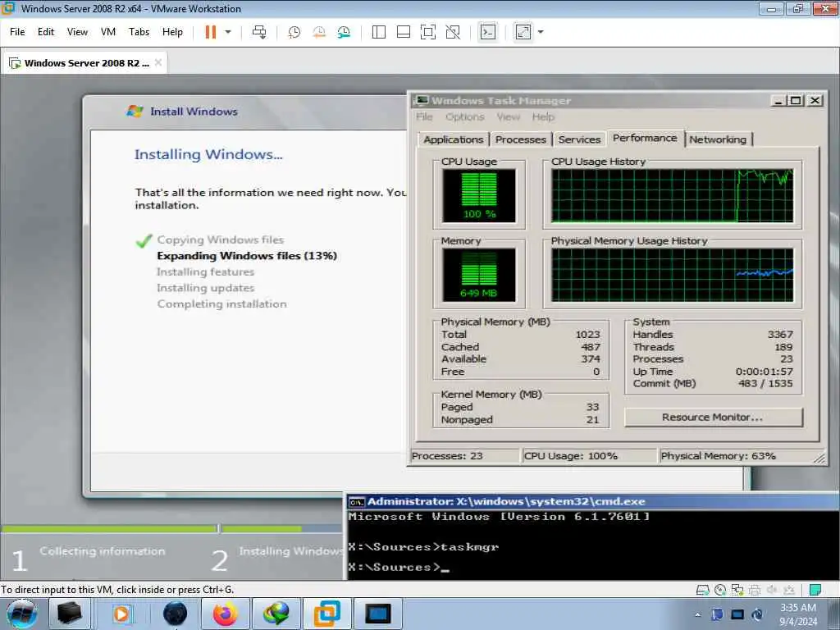Screen dimensions: 840x630
Task: Open VMware Edit menu
Action: coord(46,32)
